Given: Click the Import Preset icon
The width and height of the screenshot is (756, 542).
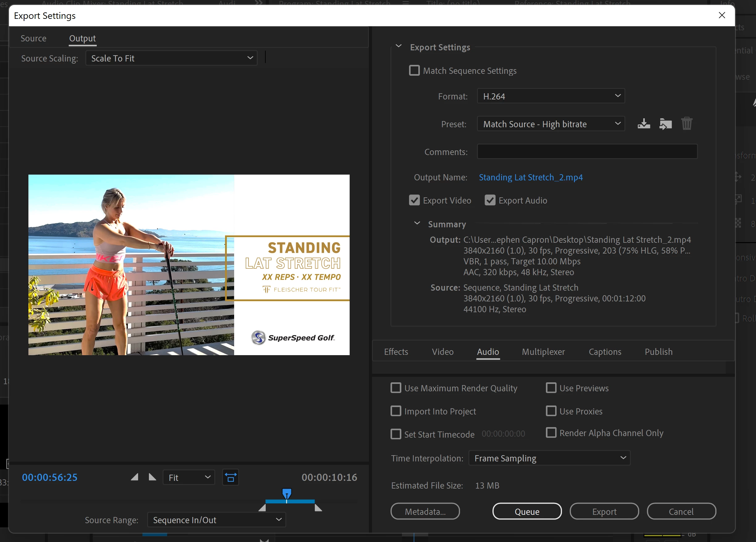Looking at the screenshot, I should [665, 124].
